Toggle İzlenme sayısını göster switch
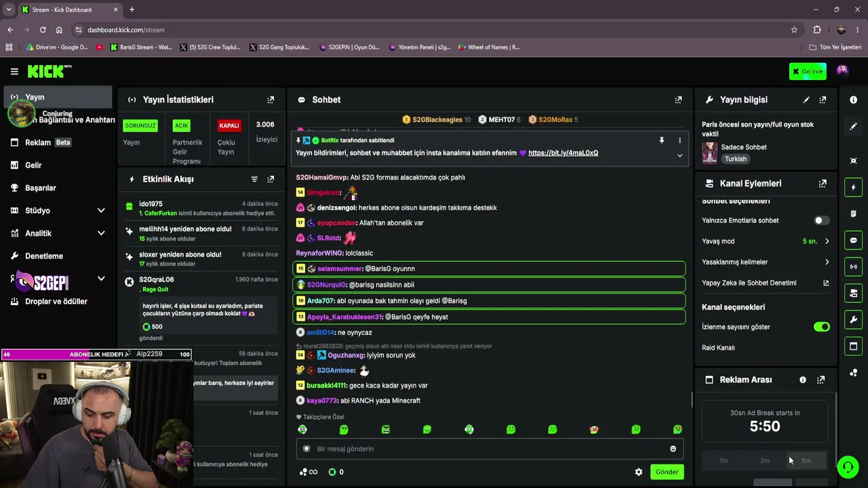This screenshot has width=868, height=488. click(822, 327)
